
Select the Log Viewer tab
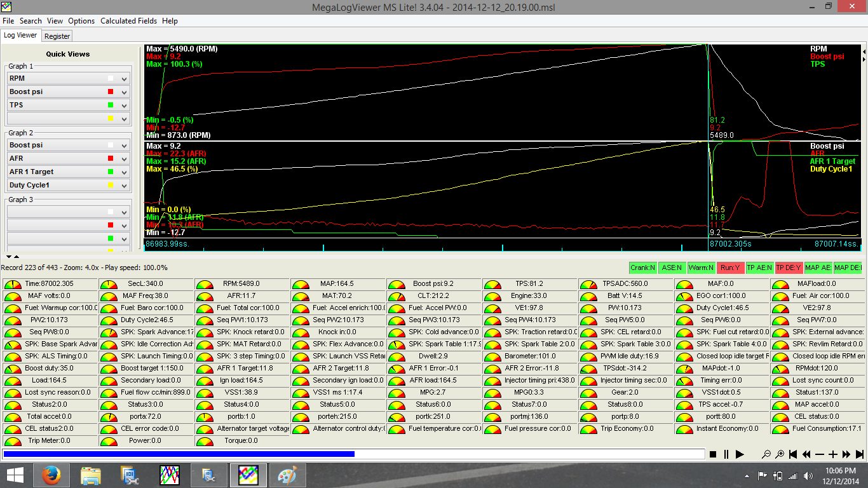(21, 36)
